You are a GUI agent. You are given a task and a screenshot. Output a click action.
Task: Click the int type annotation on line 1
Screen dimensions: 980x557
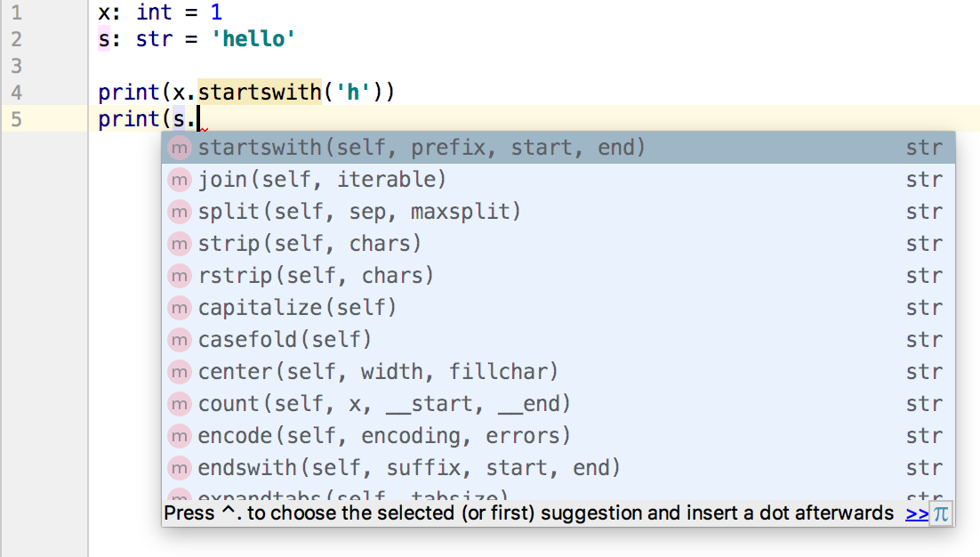coord(154,12)
